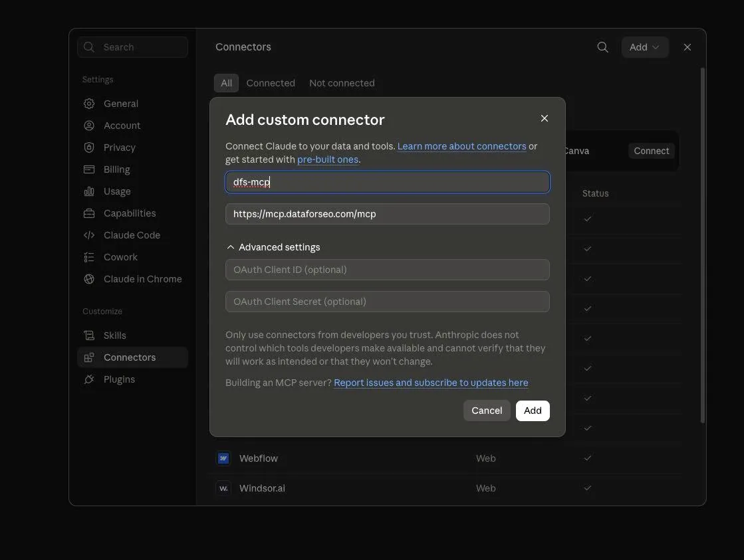Follow the pre-built ones link
This screenshot has width=744, height=560.
tap(327, 159)
